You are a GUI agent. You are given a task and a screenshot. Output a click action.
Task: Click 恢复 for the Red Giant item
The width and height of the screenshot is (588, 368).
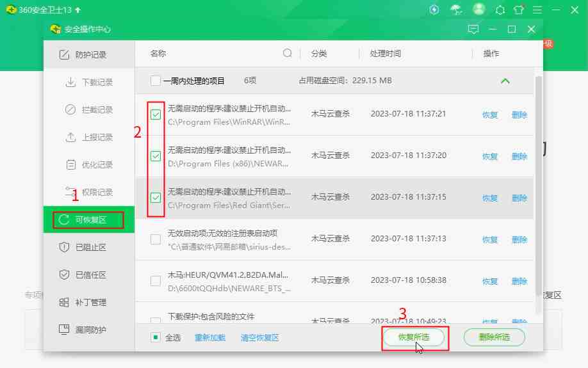click(x=490, y=198)
